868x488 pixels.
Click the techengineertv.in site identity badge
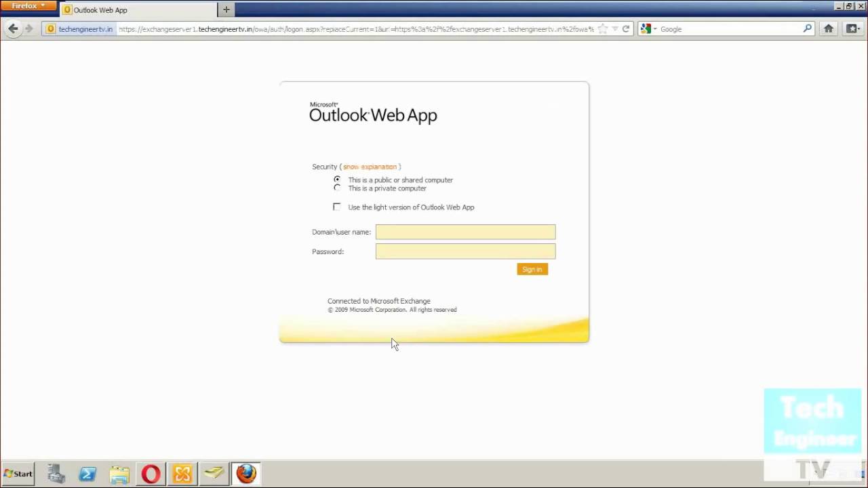point(79,29)
